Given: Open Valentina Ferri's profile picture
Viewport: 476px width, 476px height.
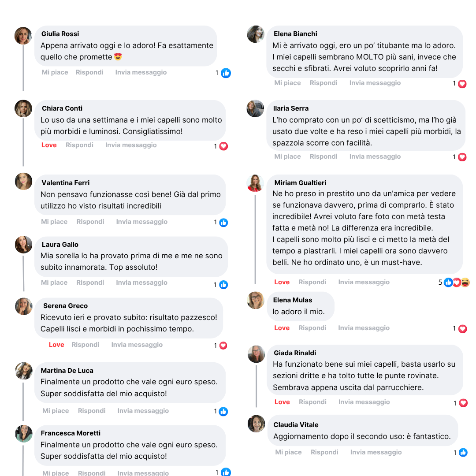Looking at the screenshot, I should coord(23,181).
